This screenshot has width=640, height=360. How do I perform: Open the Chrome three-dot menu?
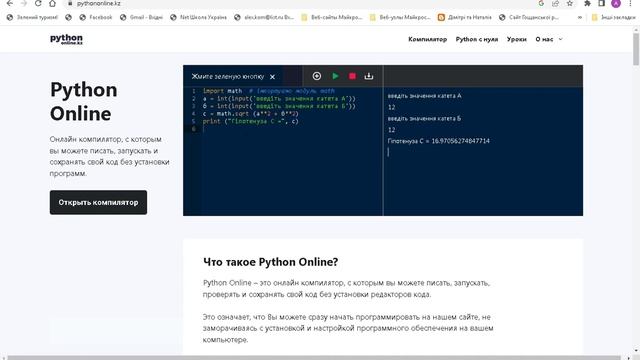coord(631,3)
